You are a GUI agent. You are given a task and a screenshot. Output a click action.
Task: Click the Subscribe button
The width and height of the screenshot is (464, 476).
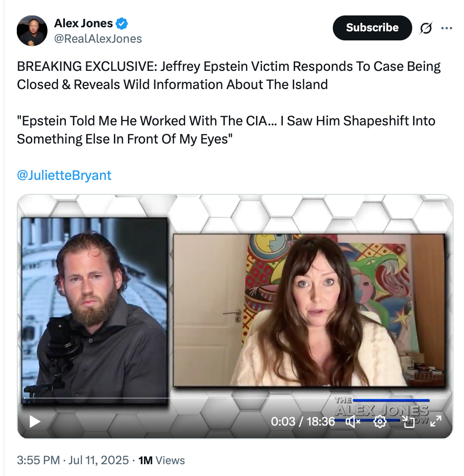tap(372, 28)
